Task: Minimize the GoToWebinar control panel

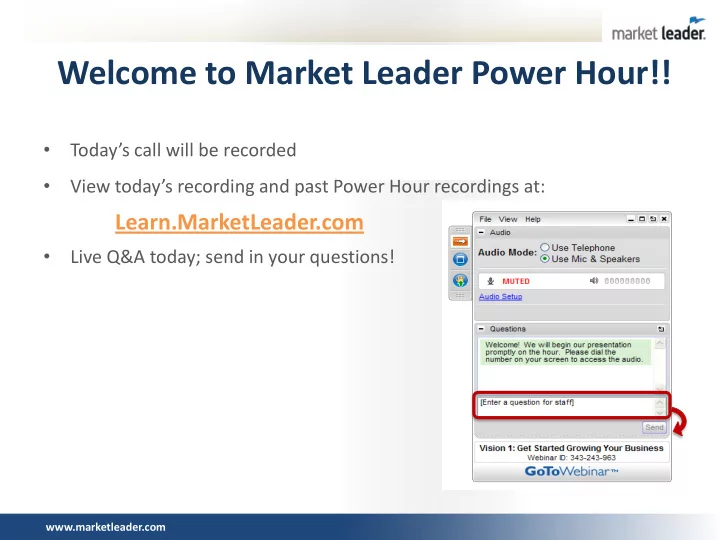Action: [631, 219]
